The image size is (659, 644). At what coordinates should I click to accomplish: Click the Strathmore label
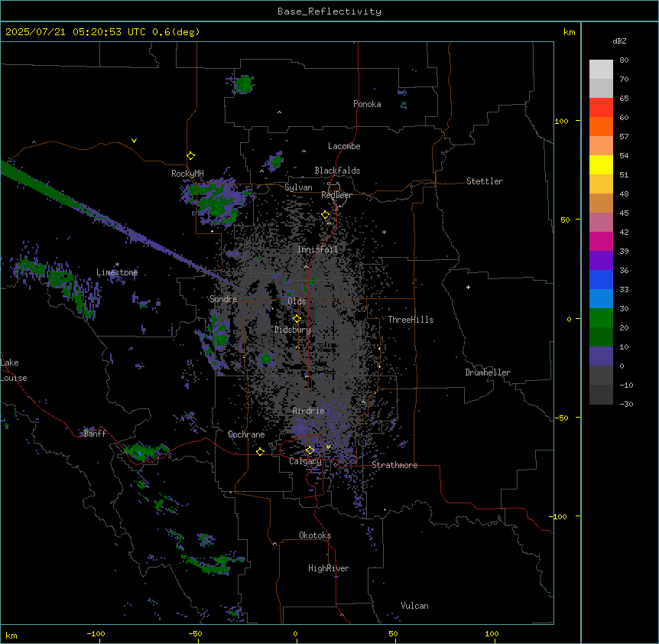pyautogui.click(x=394, y=465)
